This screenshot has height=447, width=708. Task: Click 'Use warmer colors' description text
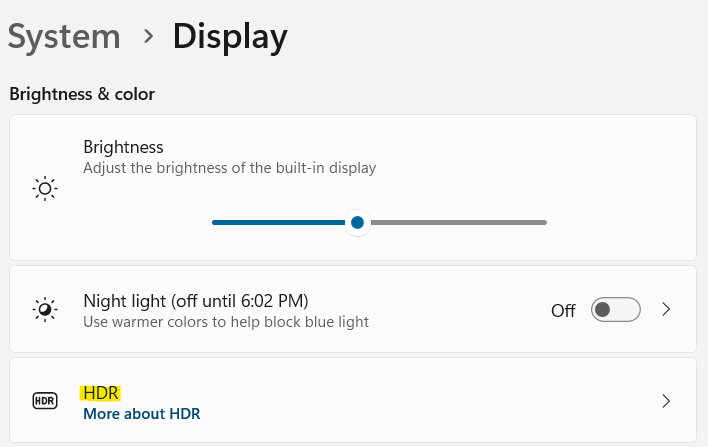tap(226, 322)
